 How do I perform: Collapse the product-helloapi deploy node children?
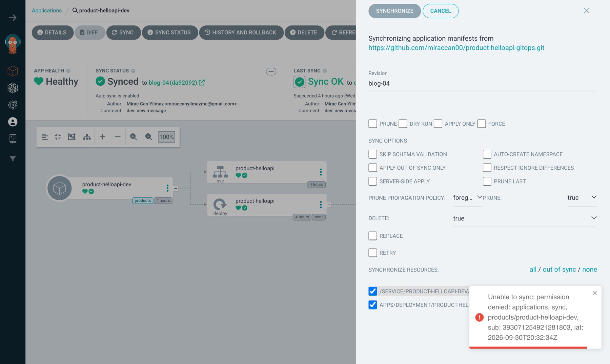pos(329,205)
